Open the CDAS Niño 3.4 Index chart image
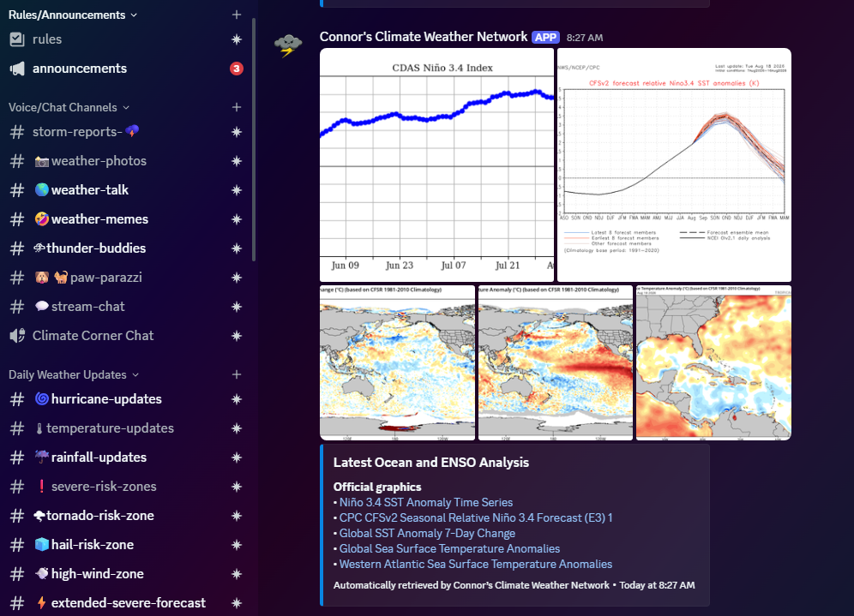The width and height of the screenshot is (854, 616). coord(436,164)
